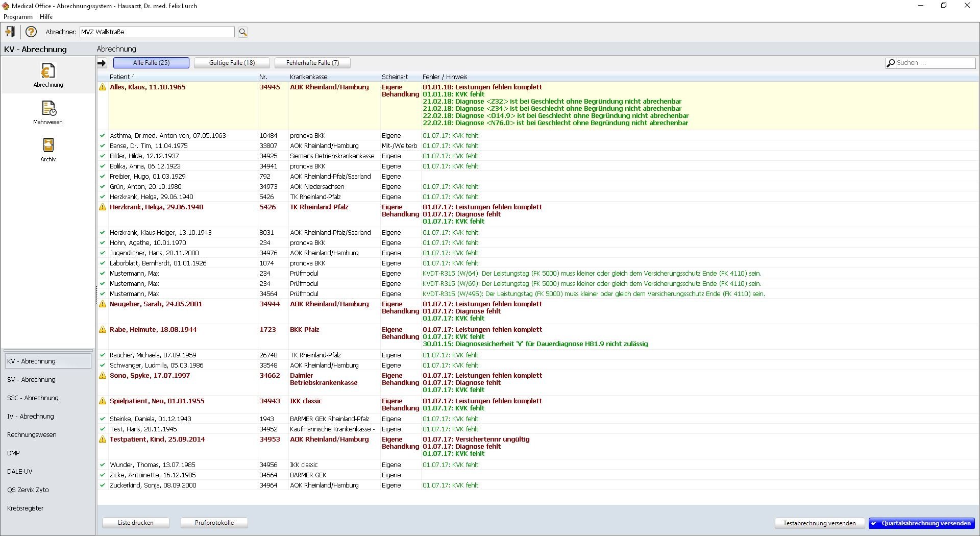Open the Hilfe menu
This screenshot has width=980, height=536.
(x=45, y=16)
